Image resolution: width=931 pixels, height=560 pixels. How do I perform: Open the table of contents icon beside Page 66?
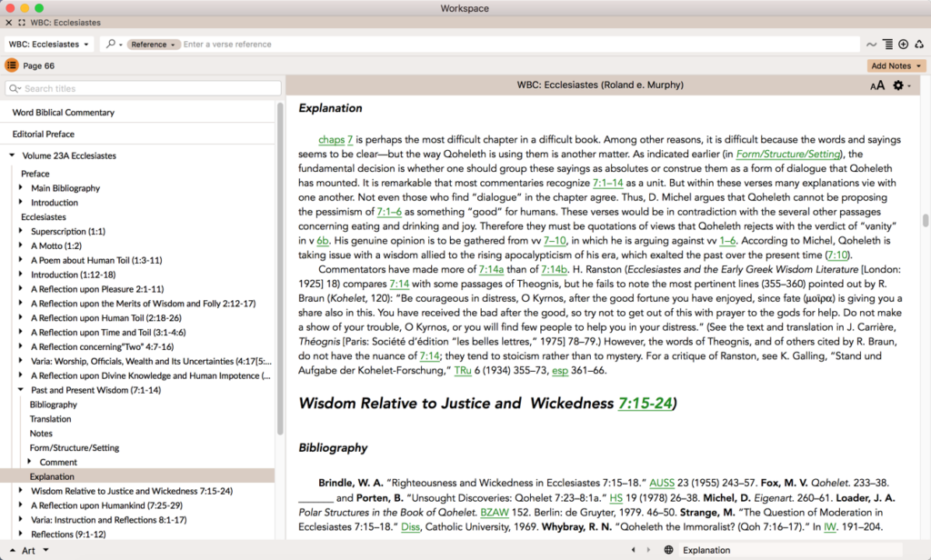pos(11,65)
